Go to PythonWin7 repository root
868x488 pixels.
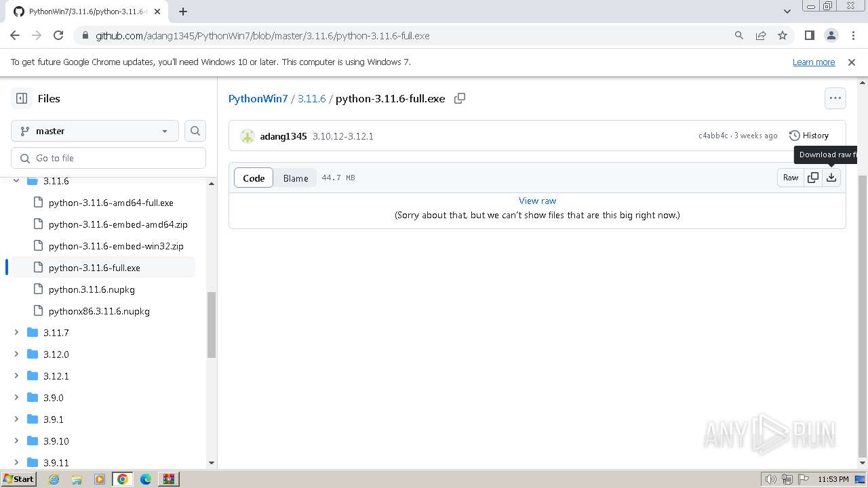(x=258, y=98)
